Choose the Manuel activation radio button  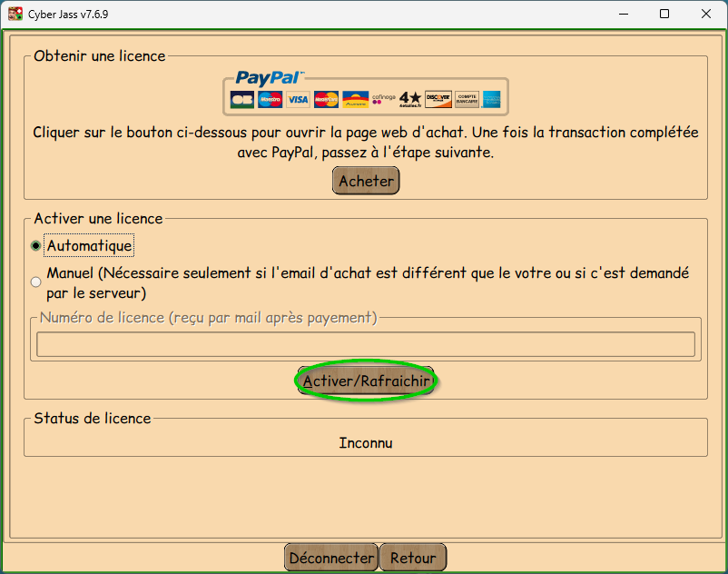pyautogui.click(x=35, y=282)
